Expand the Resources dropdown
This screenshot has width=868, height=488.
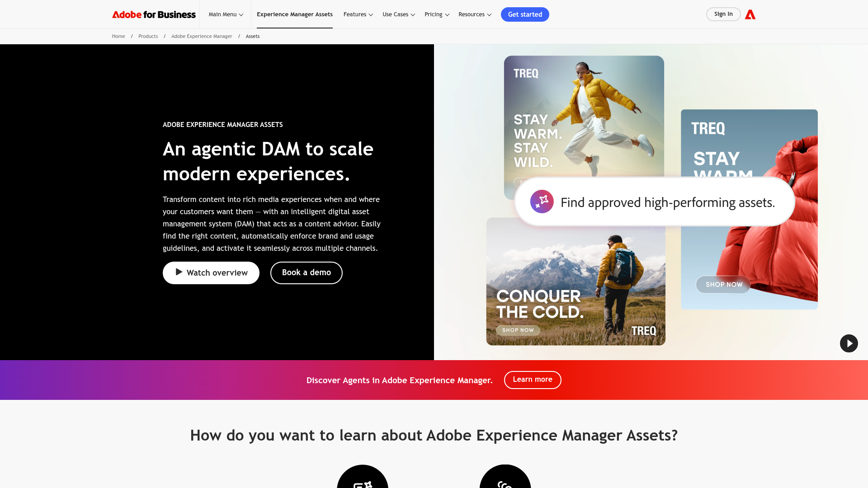coord(475,14)
